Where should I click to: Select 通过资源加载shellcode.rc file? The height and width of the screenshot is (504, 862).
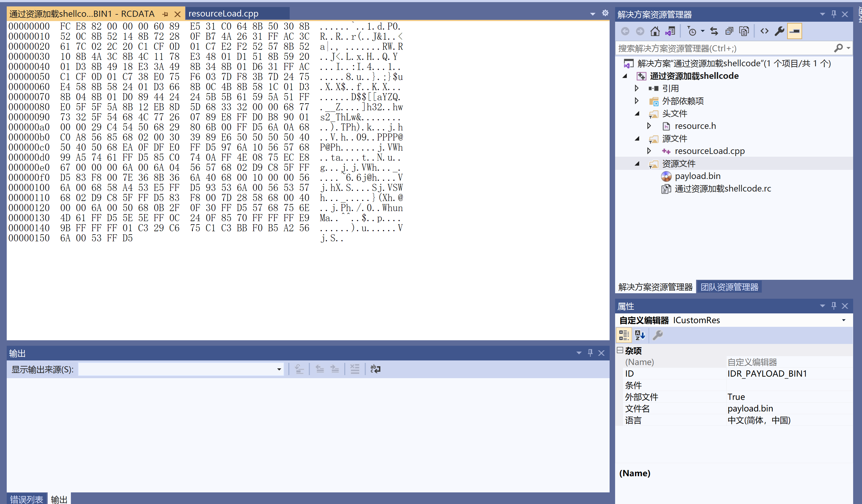pyautogui.click(x=723, y=188)
